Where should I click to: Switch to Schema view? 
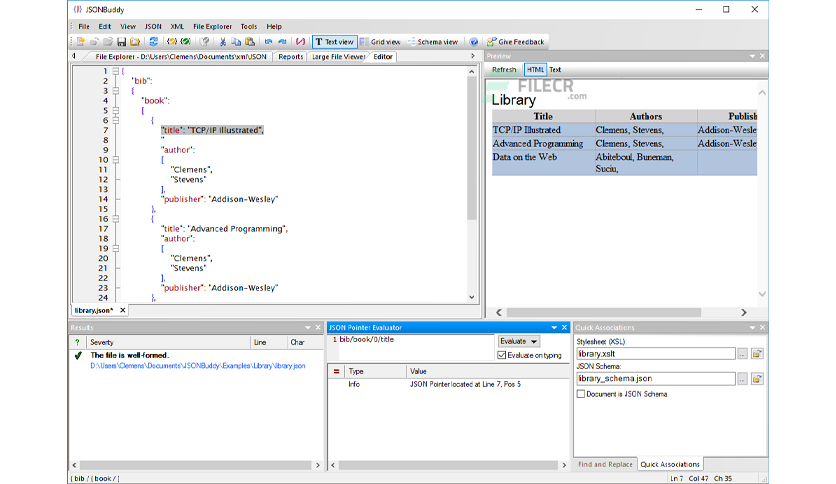click(433, 42)
